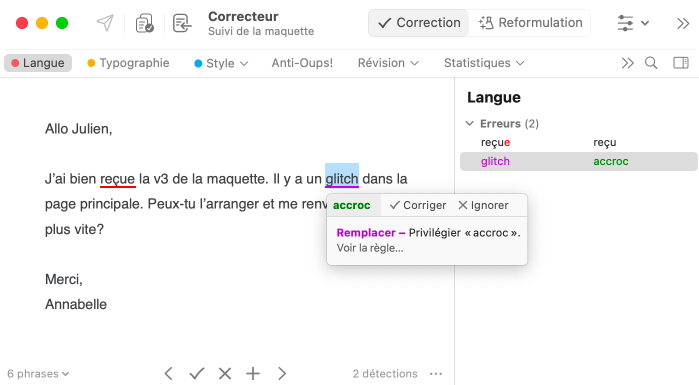Select the Typographie tab
This screenshot has height=385, width=699.
point(128,63)
